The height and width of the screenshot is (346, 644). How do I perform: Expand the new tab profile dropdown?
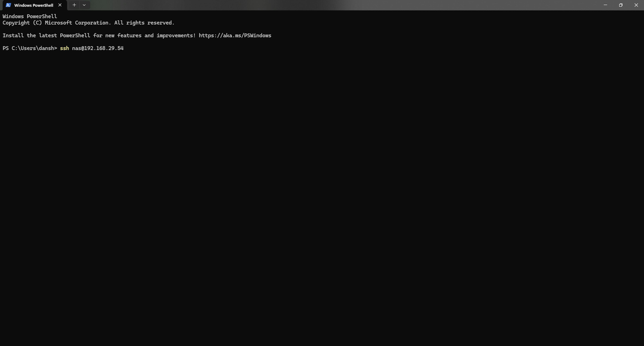(84, 5)
